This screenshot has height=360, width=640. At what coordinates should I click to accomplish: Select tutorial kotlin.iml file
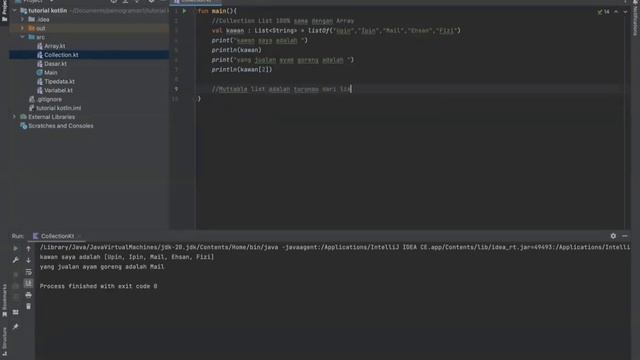(58, 108)
